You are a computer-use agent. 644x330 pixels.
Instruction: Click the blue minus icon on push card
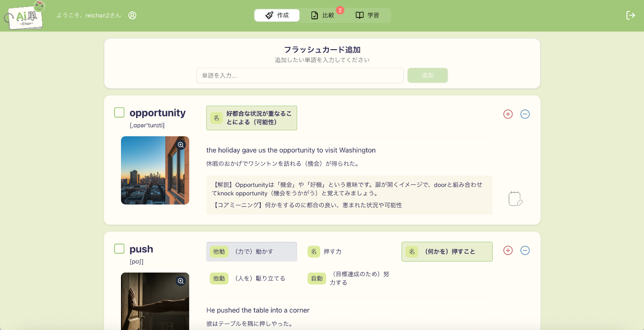coord(525,250)
